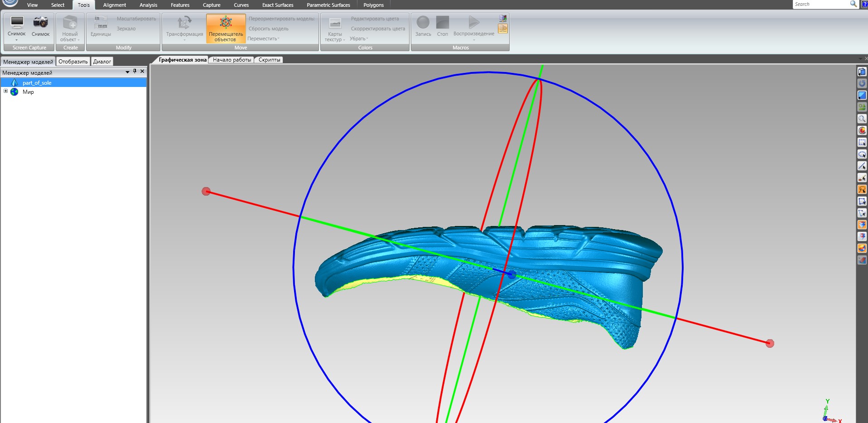Image resolution: width=868 pixels, height=423 pixels.
Task: Expand the Мир tree node
Action: pos(5,91)
